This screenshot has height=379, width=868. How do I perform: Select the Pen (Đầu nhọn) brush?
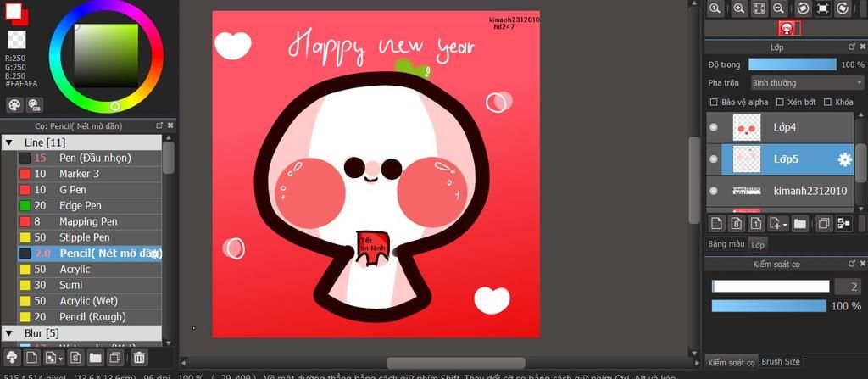click(x=90, y=158)
